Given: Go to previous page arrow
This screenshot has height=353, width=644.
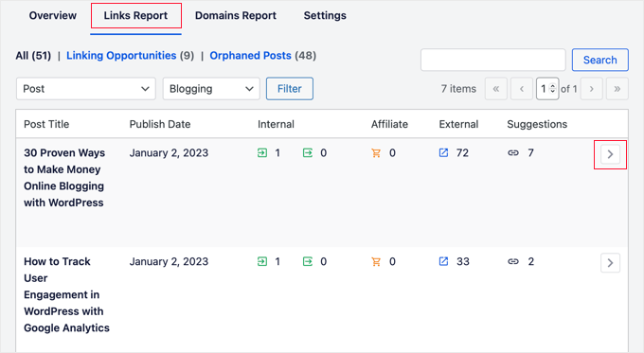Looking at the screenshot, I should coord(522,89).
